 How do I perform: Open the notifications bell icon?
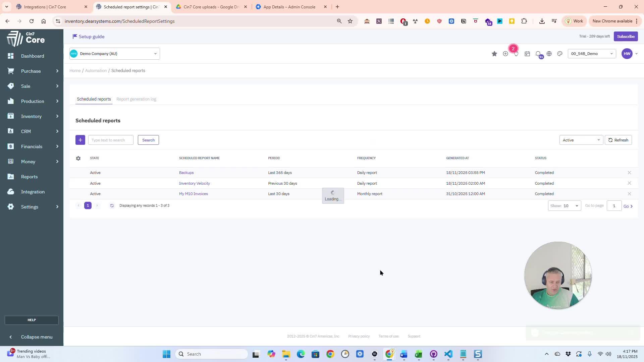(x=538, y=54)
